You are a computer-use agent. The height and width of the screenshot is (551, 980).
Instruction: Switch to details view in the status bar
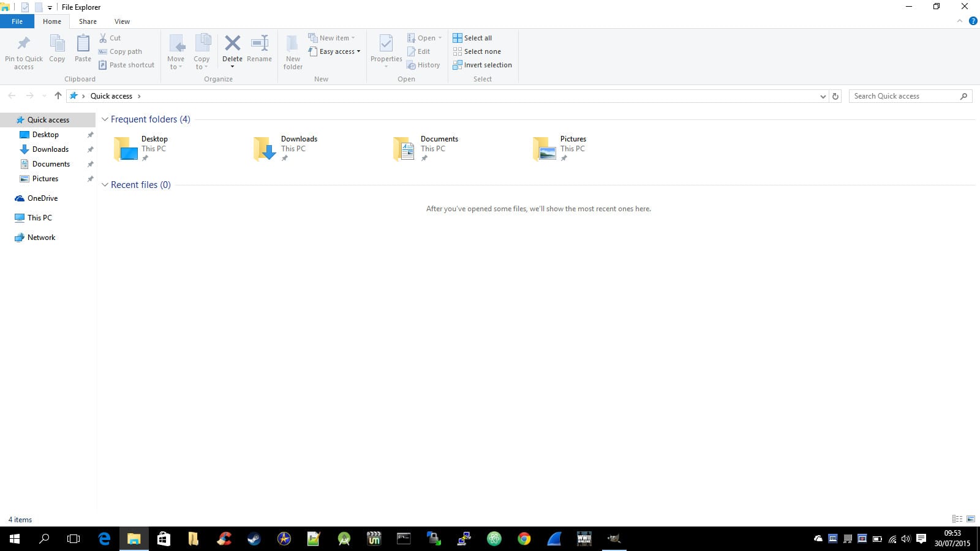point(957,519)
